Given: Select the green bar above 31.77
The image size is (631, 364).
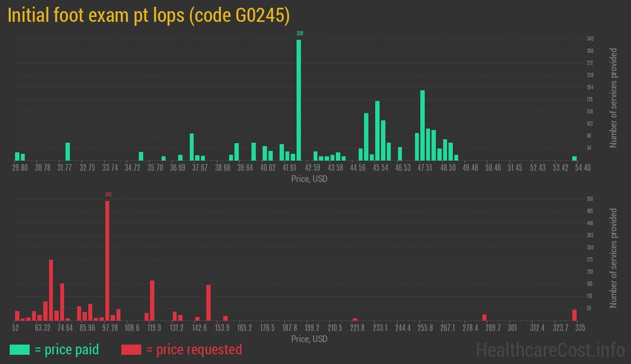Looking at the screenshot, I should click(x=67, y=151).
